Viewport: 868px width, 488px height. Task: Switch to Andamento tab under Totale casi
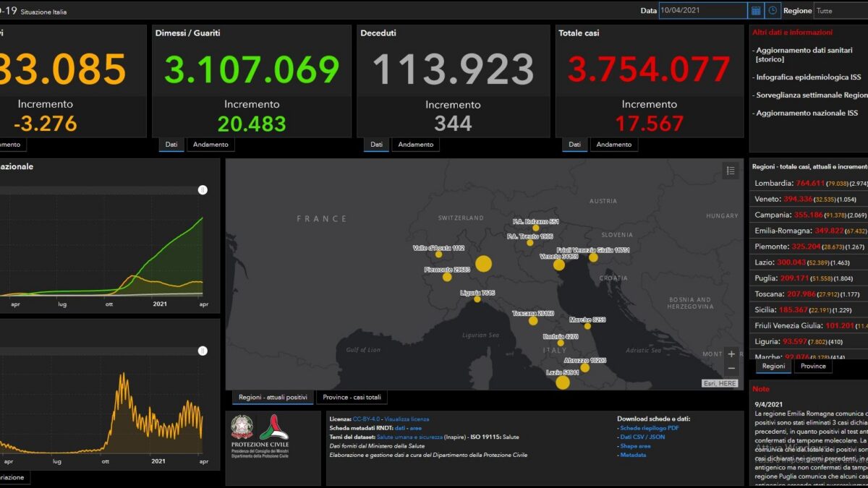(614, 145)
